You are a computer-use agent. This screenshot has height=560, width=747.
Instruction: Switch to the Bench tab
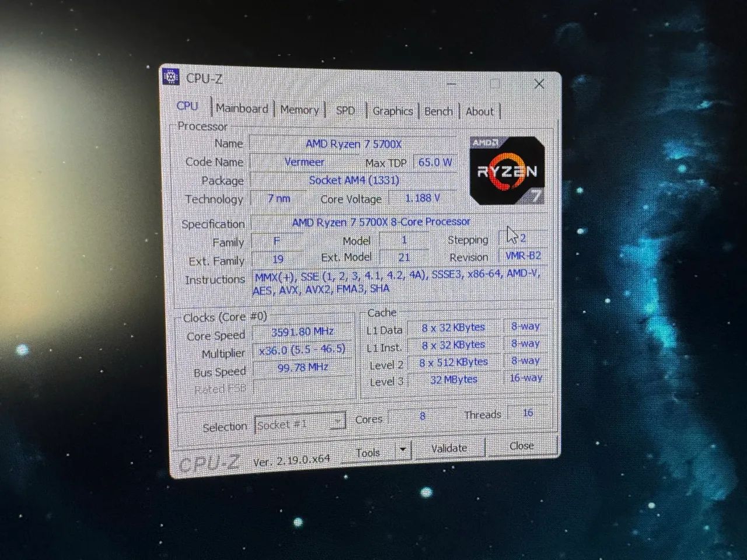click(438, 111)
